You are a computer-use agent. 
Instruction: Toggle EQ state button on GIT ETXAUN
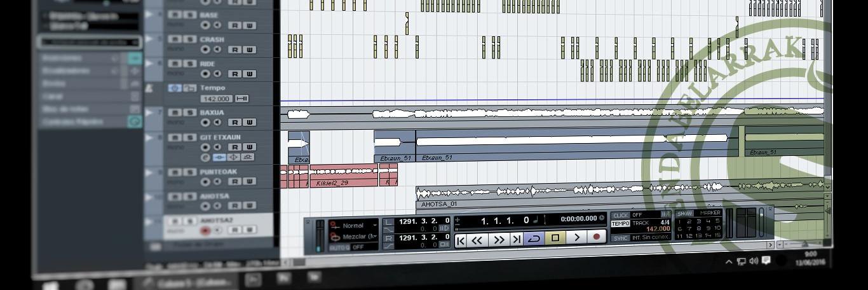(x=234, y=157)
